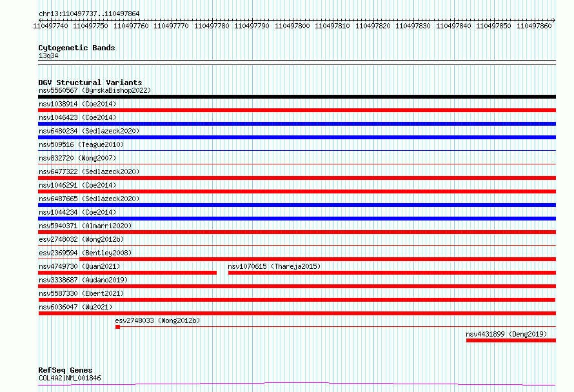
Task: Click ruler position 110497760
Action: click(x=131, y=26)
